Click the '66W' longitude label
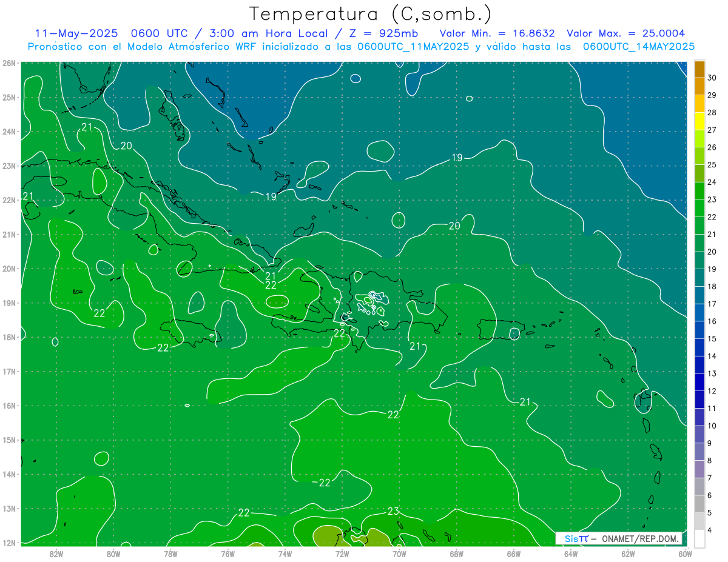This screenshot has width=728, height=562. (513, 553)
